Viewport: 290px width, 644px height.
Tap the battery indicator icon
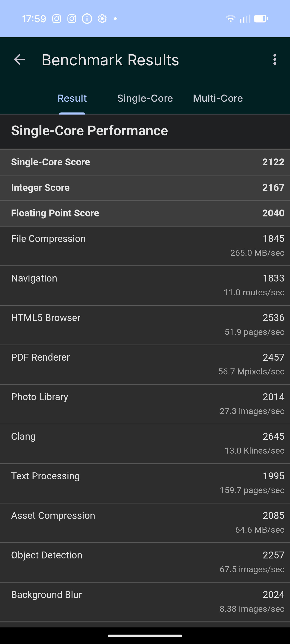(261, 19)
